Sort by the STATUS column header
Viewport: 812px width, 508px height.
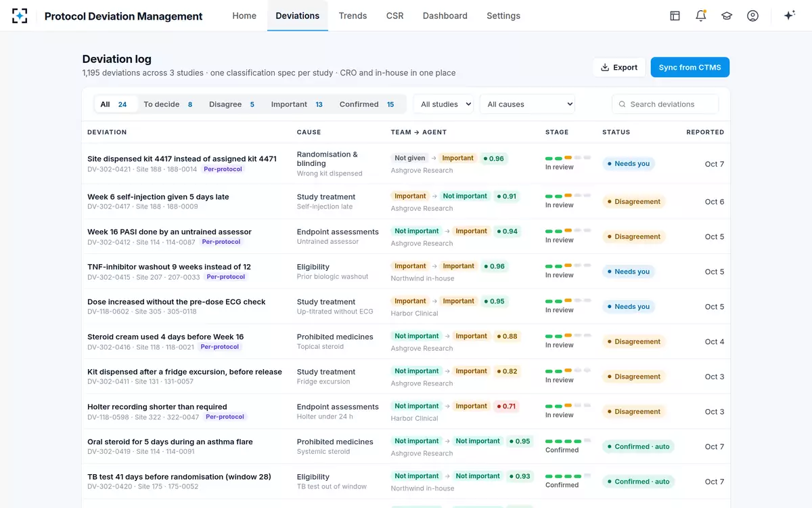click(x=616, y=132)
